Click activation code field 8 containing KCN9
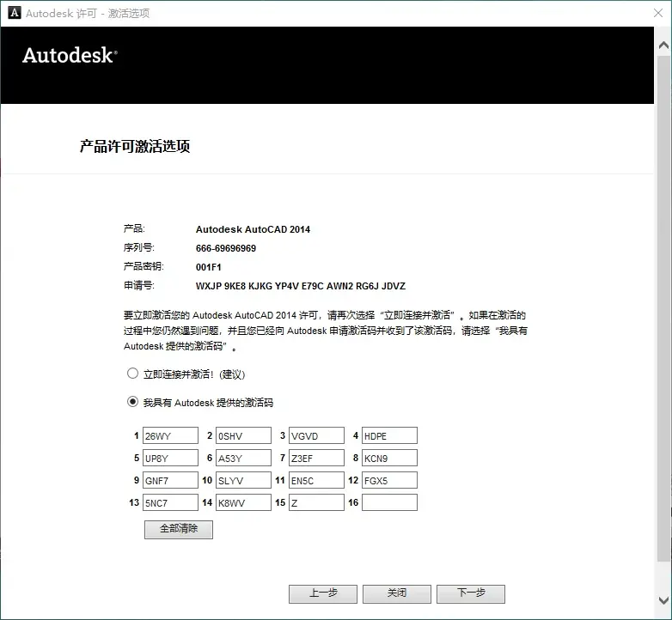The width and height of the screenshot is (672, 620). [x=389, y=458]
